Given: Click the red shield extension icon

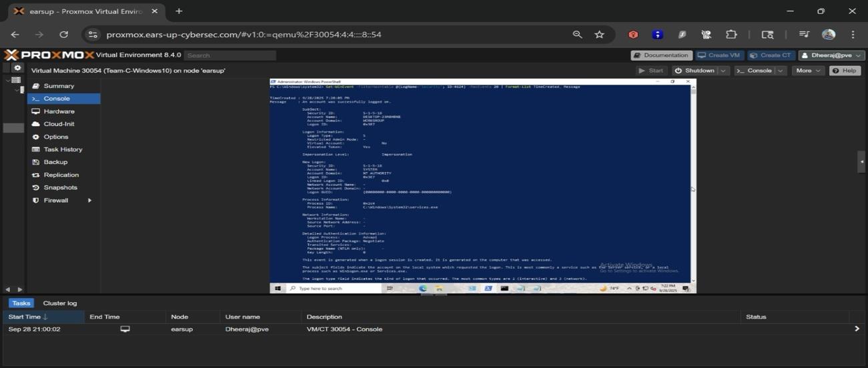Looking at the screenshot, I should click(633, 35).
